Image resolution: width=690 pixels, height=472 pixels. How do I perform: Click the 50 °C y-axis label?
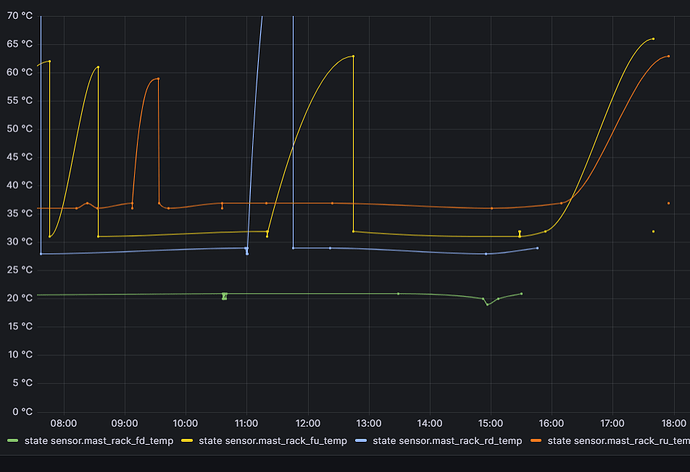19,129
